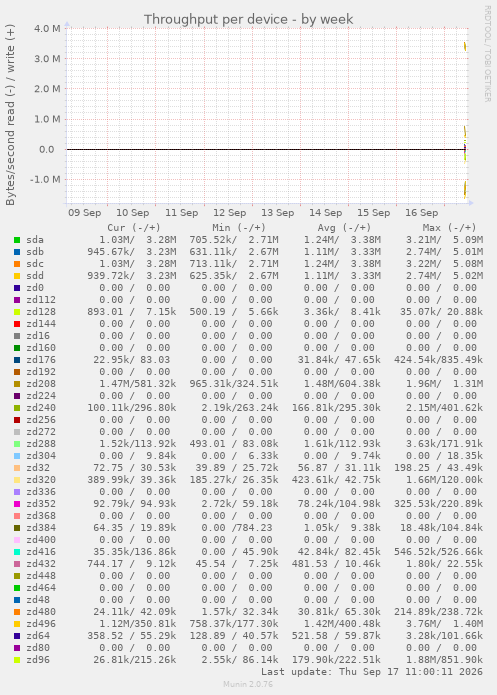This screenshot has width=497, height=695.
Task: Click the '16 Sep' date label
Action: 422,213
